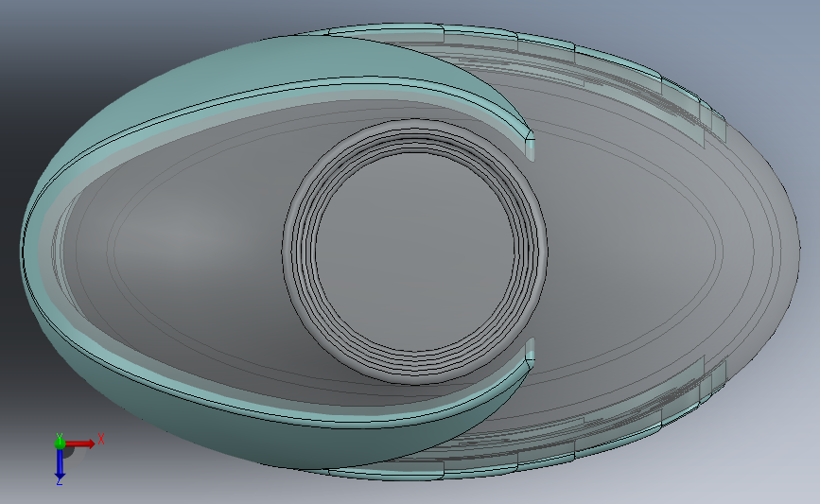This screenshot has width=820, height=504.
Task: Click the green Y axis ball on triad
Action: [60, 443]
